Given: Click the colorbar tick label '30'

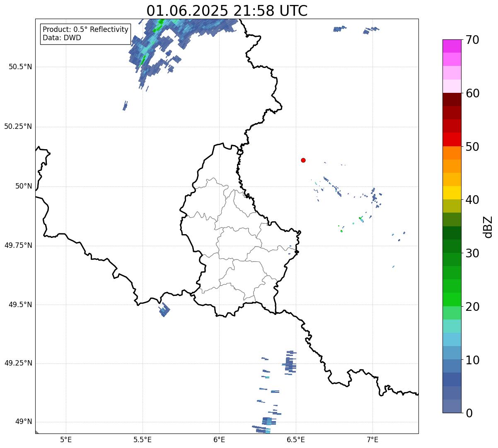Looking at the screenshot, I should (473, 253).
